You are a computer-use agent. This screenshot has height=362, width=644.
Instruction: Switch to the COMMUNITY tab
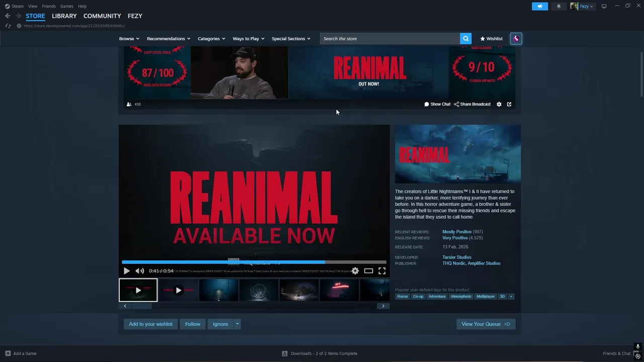102,16
